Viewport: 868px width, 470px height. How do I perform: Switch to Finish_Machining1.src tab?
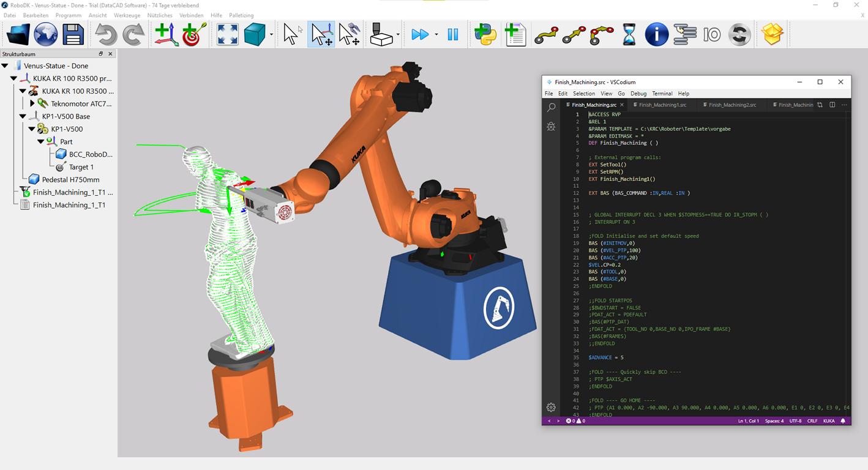[663, 105]
